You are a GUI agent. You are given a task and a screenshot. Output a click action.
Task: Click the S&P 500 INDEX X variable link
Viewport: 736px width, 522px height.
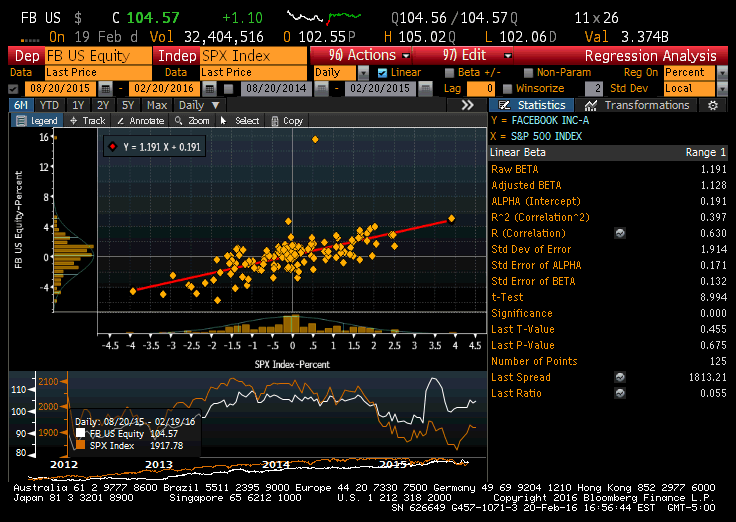(546, 137)
